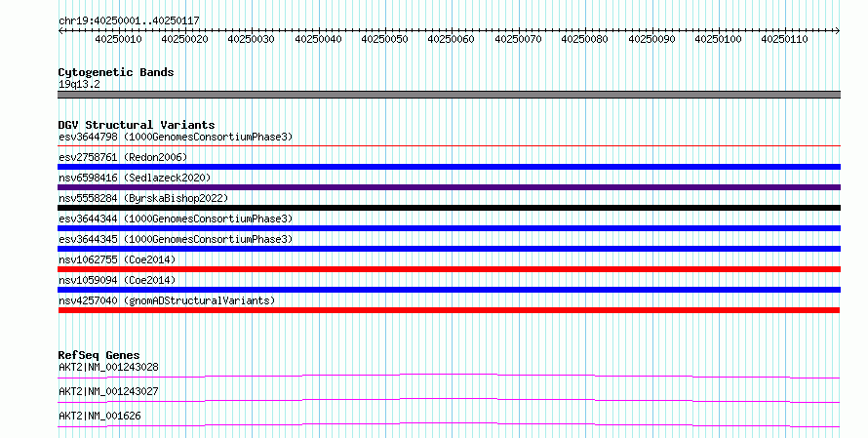
Task: Click the chr19:40250001..40250117 region label
Action: coord(129,20)
